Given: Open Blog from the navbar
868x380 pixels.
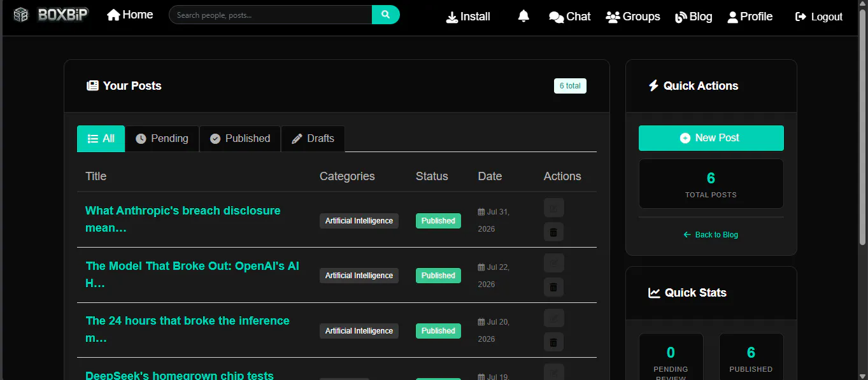Looking at the screenshot, I should point(694,17).
